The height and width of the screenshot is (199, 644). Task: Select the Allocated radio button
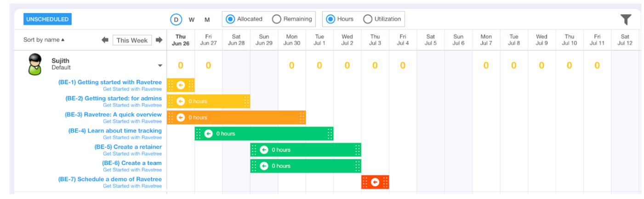pos(230,19)
